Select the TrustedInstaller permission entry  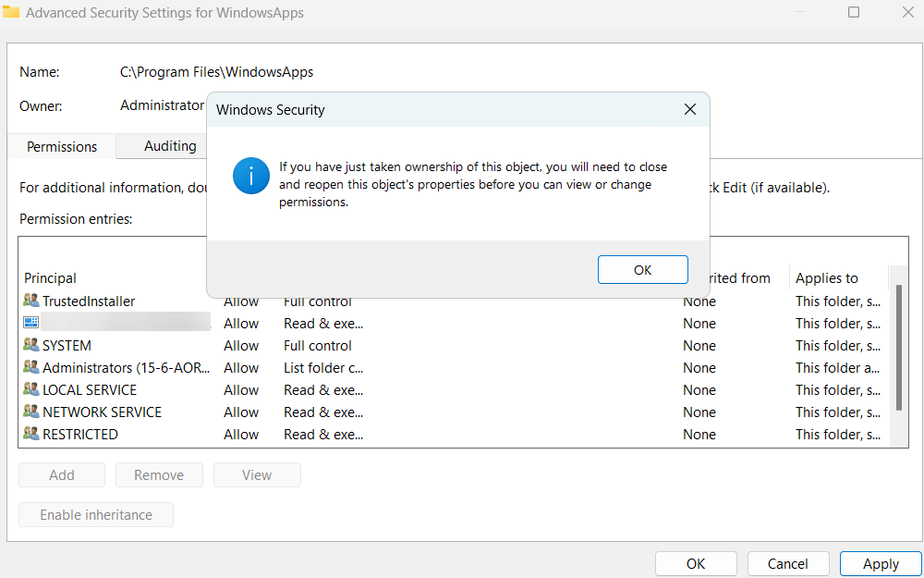(454, 301)
